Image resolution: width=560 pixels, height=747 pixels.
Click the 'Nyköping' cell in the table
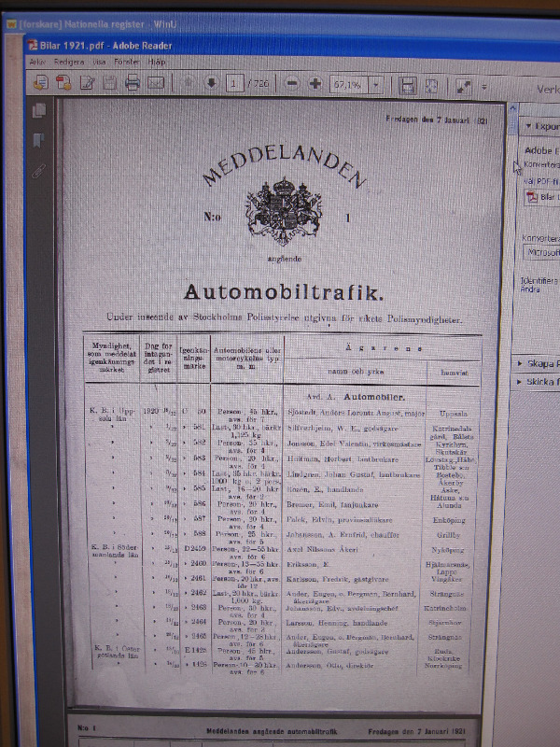pos(448,550)
